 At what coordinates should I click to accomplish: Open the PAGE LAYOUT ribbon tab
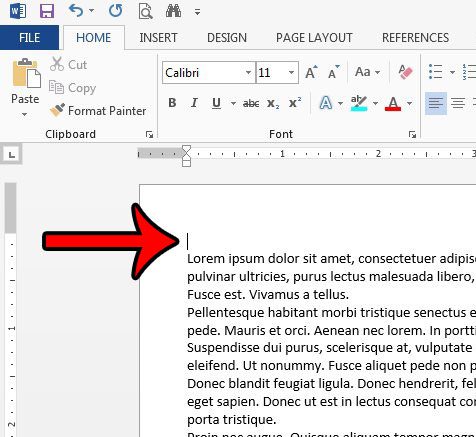click(x=314, y=38)
